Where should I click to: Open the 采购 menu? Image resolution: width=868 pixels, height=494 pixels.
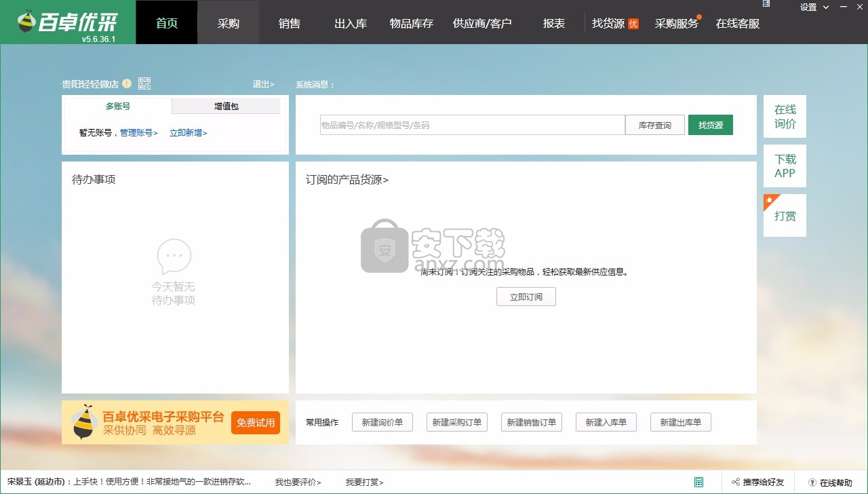(x=229, y=22)
